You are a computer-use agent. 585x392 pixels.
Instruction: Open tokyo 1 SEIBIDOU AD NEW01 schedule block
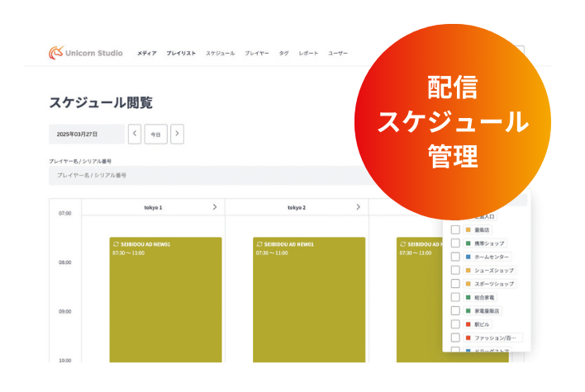(165, 300)
